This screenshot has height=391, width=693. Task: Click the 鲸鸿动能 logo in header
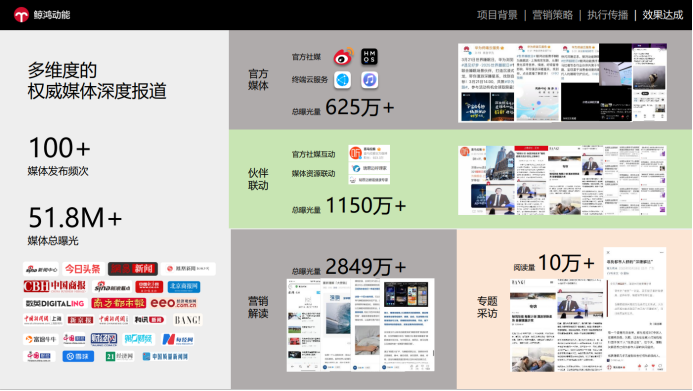[x=42, y=15]
